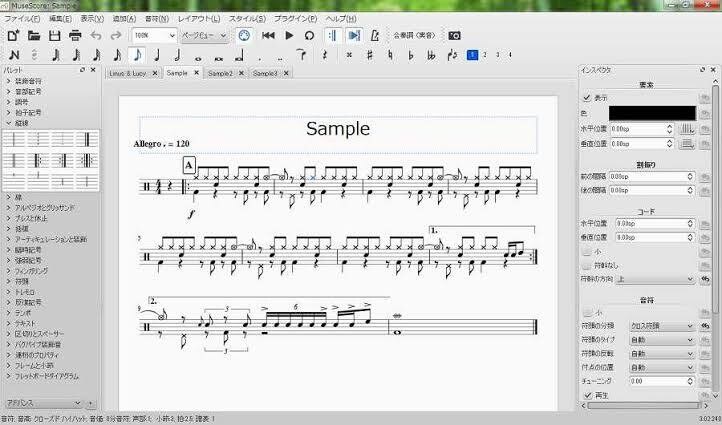Flip stem direction icon
The height and width of the screenshot is (425, 722).
click(452, 55)
